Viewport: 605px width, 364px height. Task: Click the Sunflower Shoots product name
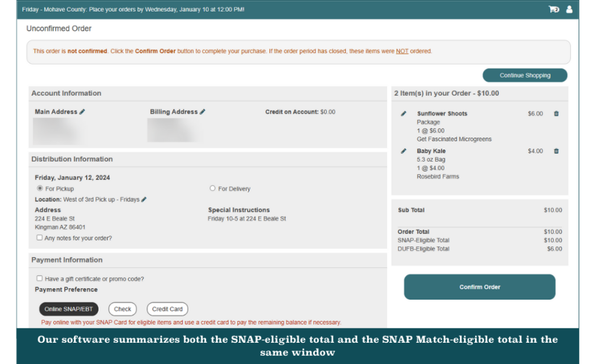pos(442,113)
